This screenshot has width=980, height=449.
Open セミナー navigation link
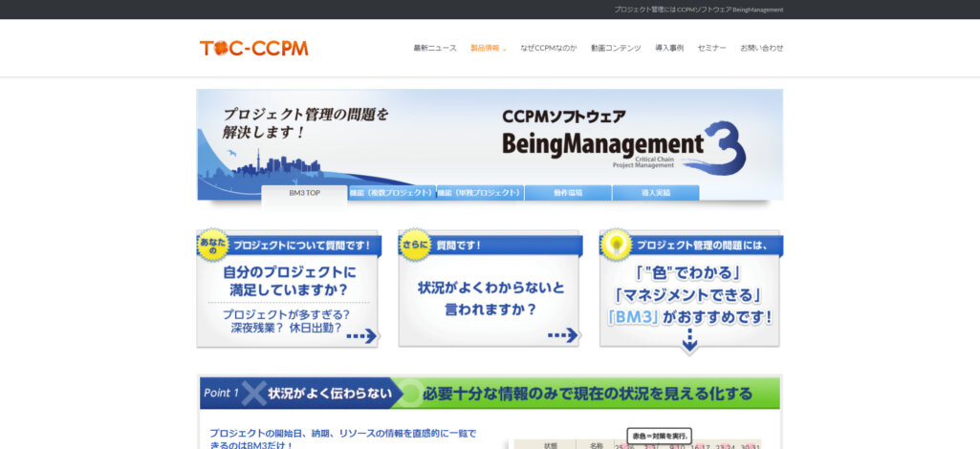[712, 48]
